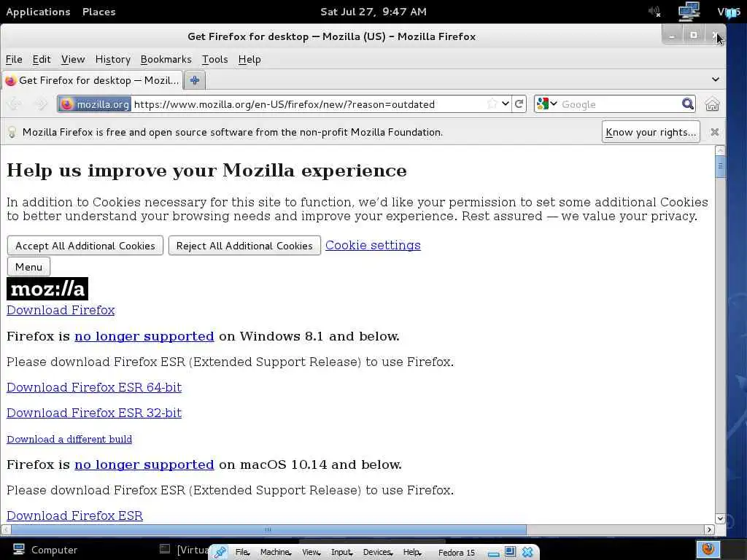Click the horizontal scrollbar thumb
This screenshot has height=560, width=747.
tap(268, 529)
